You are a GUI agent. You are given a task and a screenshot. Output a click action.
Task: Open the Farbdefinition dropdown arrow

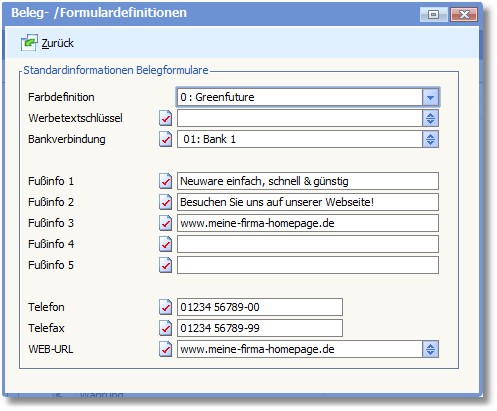point(430,97)
